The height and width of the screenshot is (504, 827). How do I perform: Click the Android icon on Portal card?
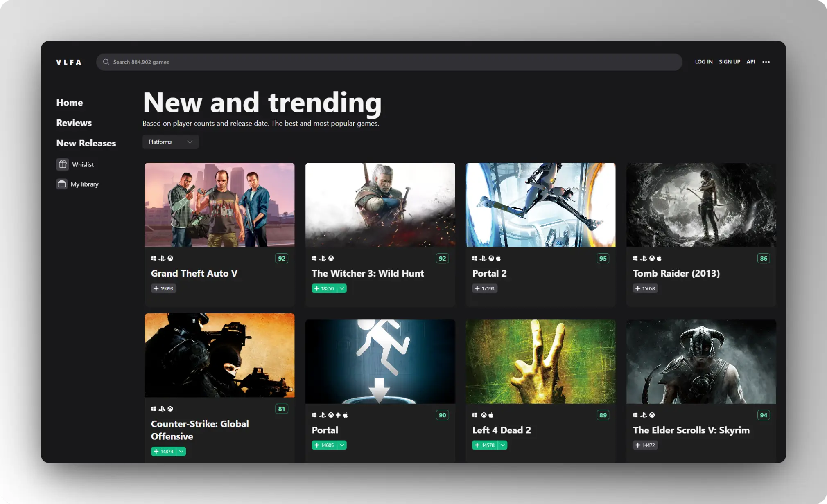click(x=338, y=415)
